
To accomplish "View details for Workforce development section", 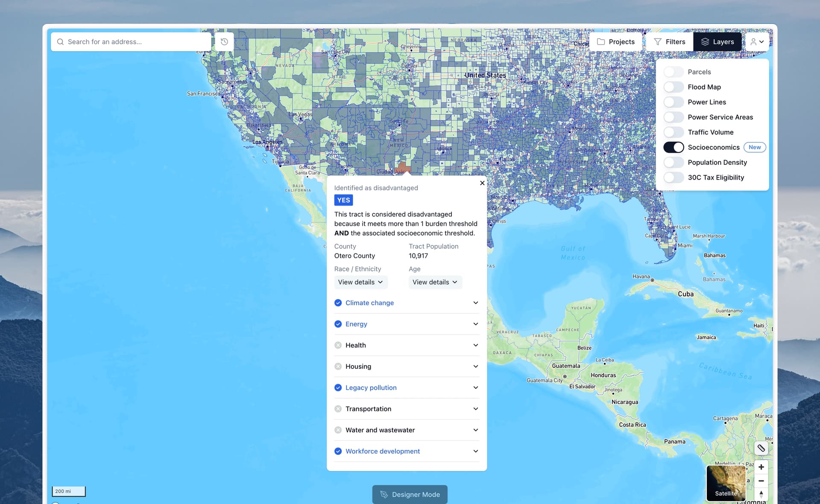I will pyautogui.click(x=476, y=452).
